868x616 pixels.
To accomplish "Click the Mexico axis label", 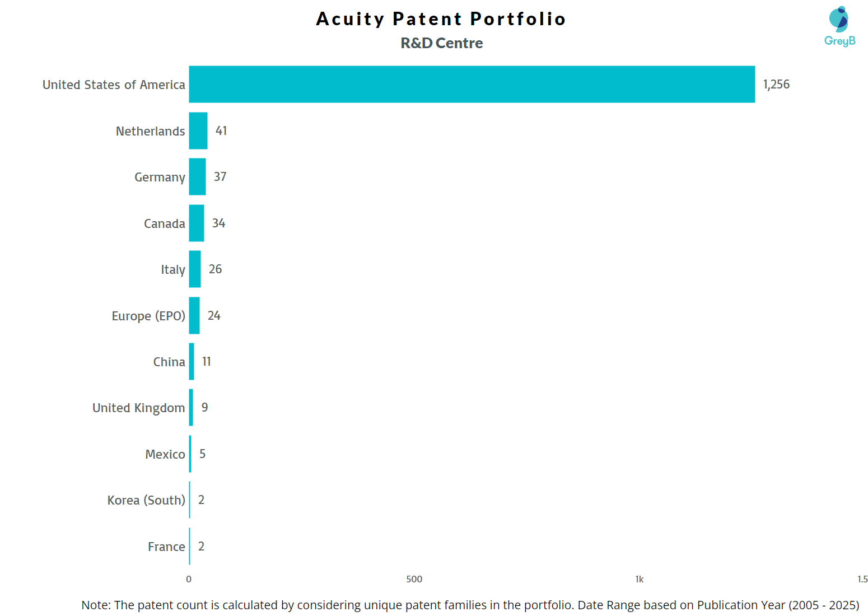I will point(165,454).
